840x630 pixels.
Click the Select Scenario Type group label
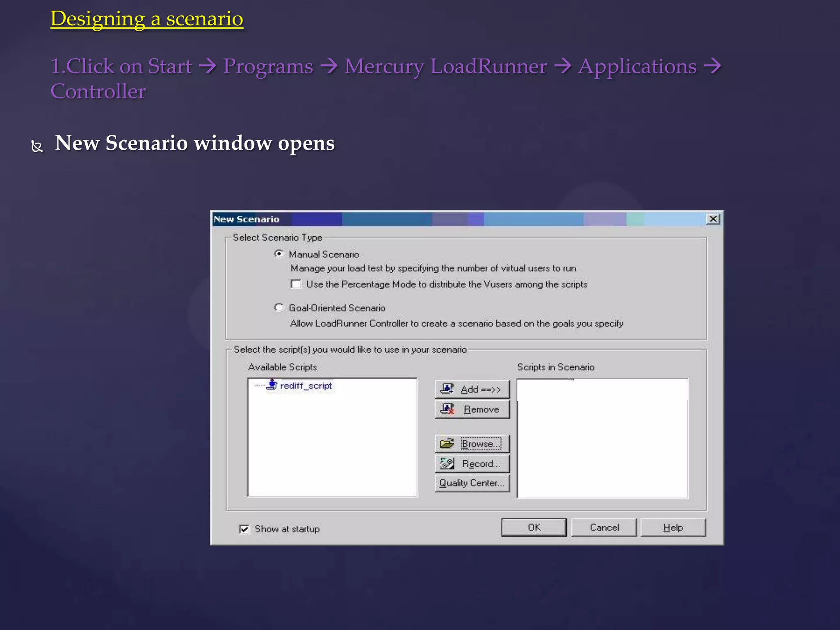[x=277, y=237]
